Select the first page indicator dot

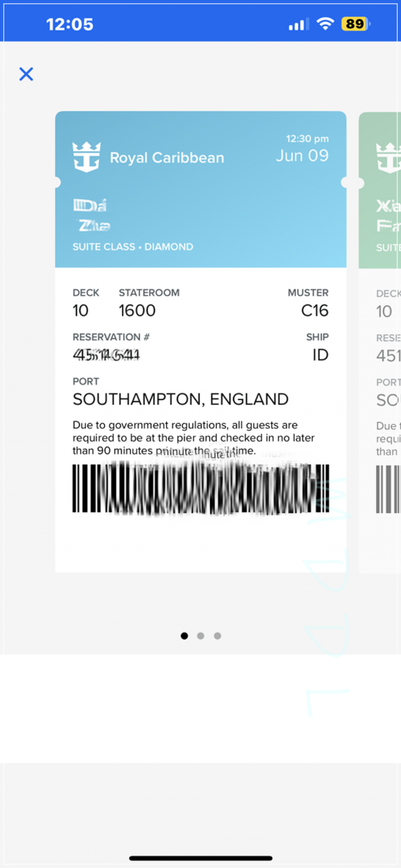tap(184, 636)
